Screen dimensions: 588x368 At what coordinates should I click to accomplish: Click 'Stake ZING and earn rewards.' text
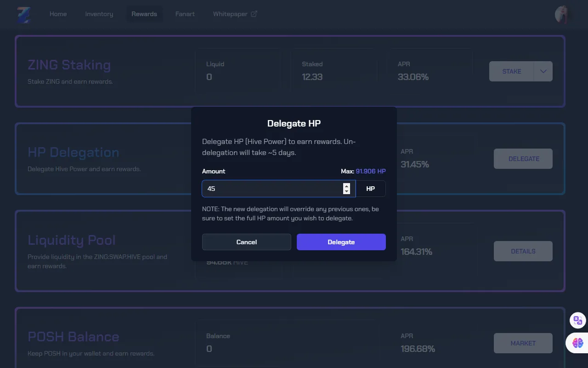pyautogui.click(x=70, y=81)
